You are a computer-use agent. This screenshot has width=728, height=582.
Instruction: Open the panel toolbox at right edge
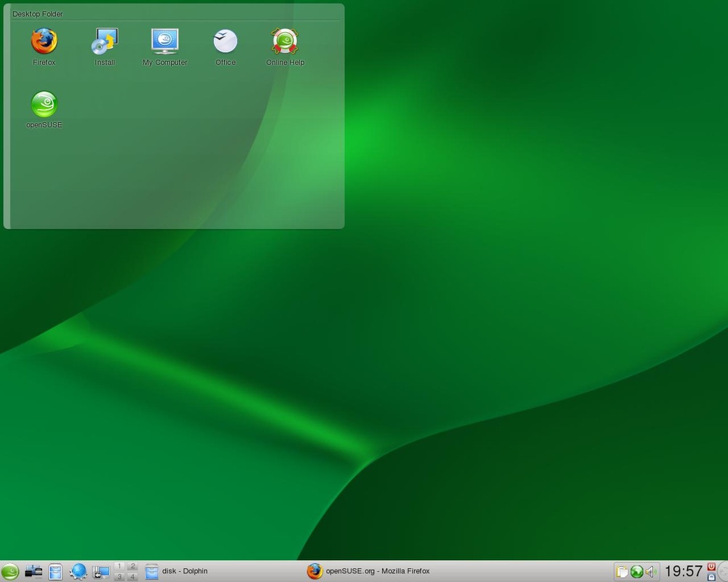724,571
